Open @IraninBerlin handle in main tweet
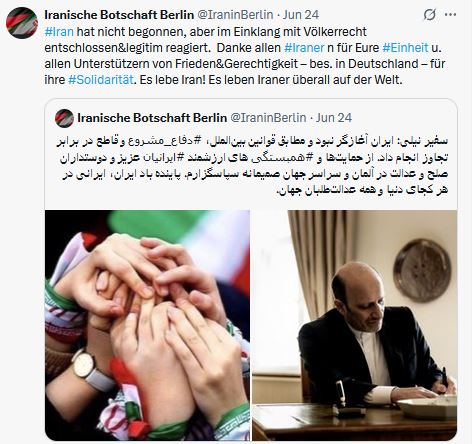Screen dimensions: 476x444 pos(235,15)
